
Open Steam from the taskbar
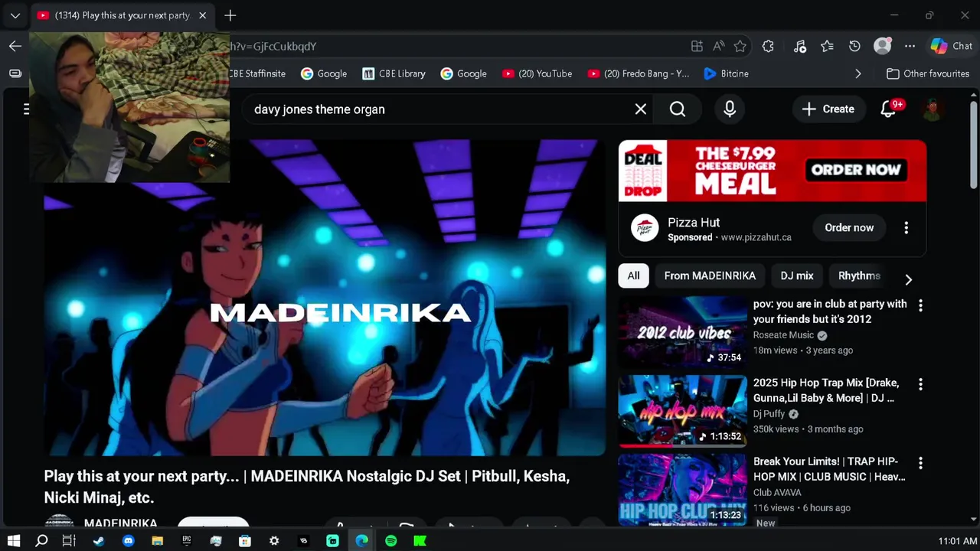coord(99,541)
